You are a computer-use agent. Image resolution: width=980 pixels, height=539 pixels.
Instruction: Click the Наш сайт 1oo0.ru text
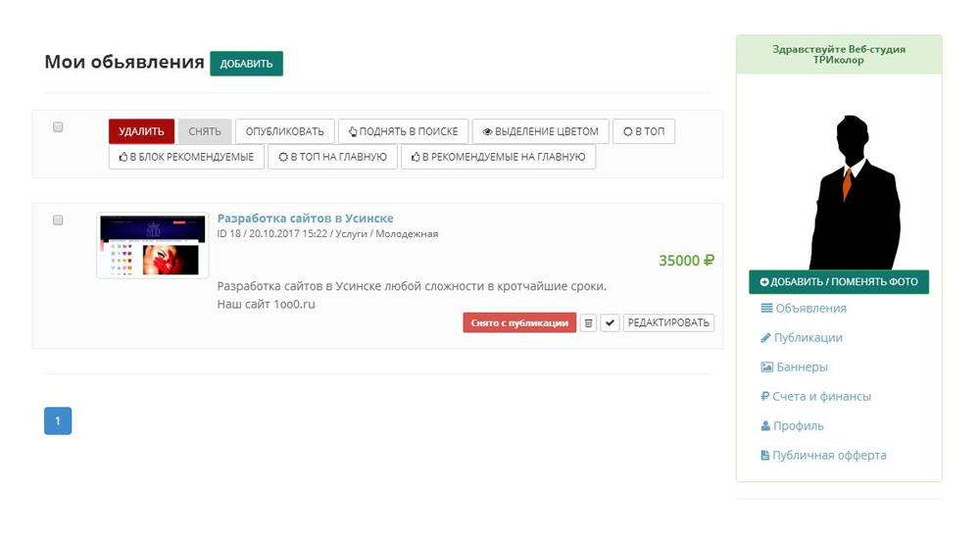click(267, 305)
